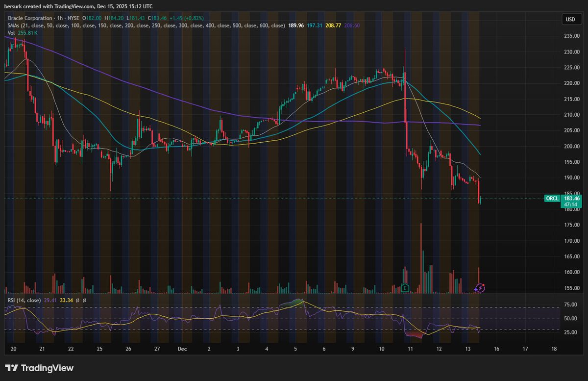Viewport: 588px width, 381px height.
Task: Click the 155.00 price axis label
Action: (571, 288)
